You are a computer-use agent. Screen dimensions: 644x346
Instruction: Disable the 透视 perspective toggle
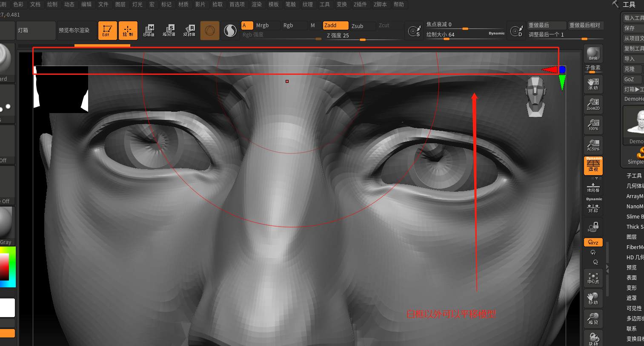tap(593, 165)
